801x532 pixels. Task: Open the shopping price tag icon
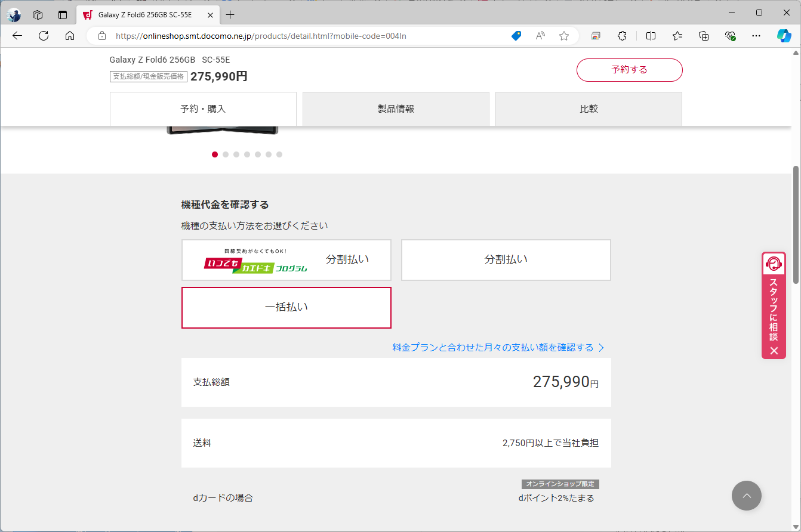click(516, 36)
